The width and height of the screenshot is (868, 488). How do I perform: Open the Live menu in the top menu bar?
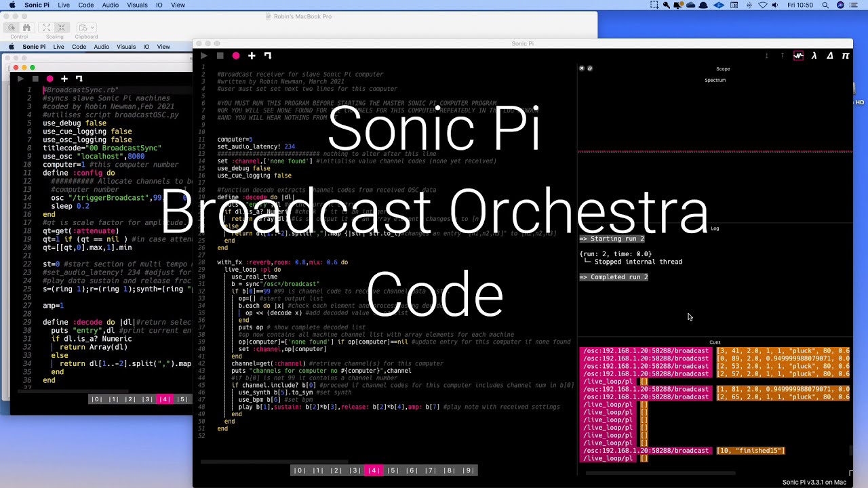64,5
